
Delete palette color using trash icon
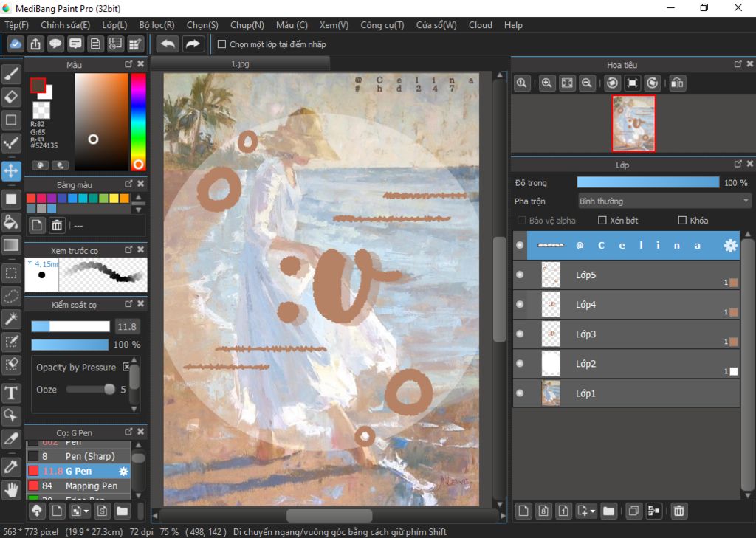click(57, 225)
